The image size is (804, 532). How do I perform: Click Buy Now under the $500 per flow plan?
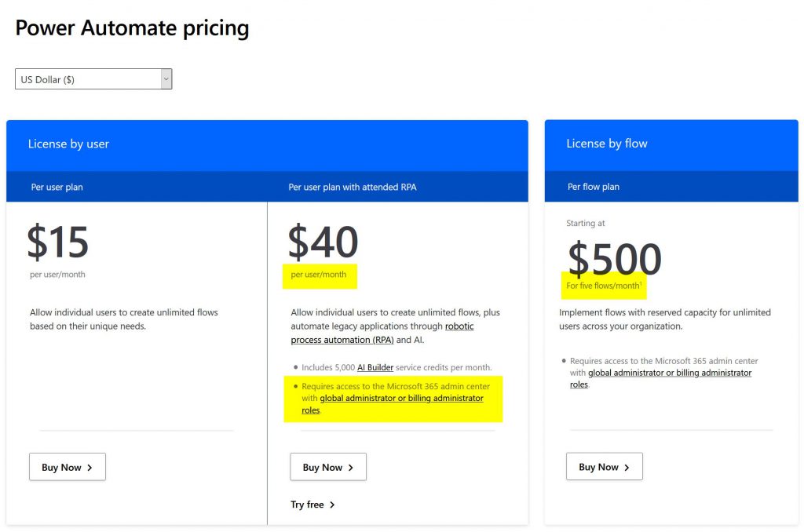click(x=604, y=467)
